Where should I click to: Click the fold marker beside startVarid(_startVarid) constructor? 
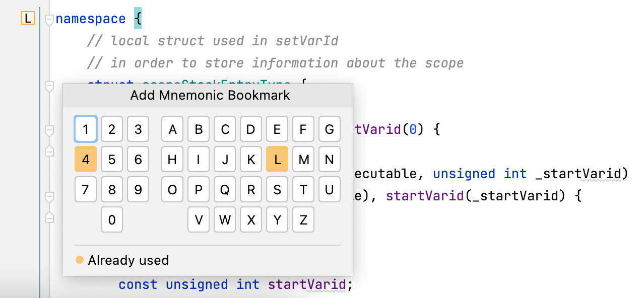49,195
